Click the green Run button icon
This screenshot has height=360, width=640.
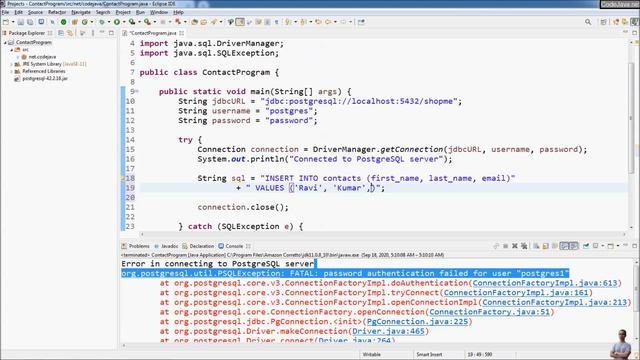[117, 22]
